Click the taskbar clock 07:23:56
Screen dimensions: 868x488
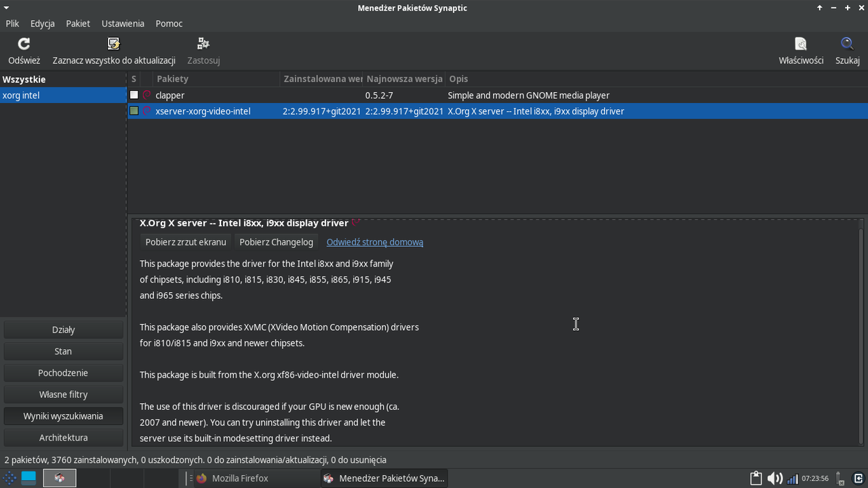[815, 478]
